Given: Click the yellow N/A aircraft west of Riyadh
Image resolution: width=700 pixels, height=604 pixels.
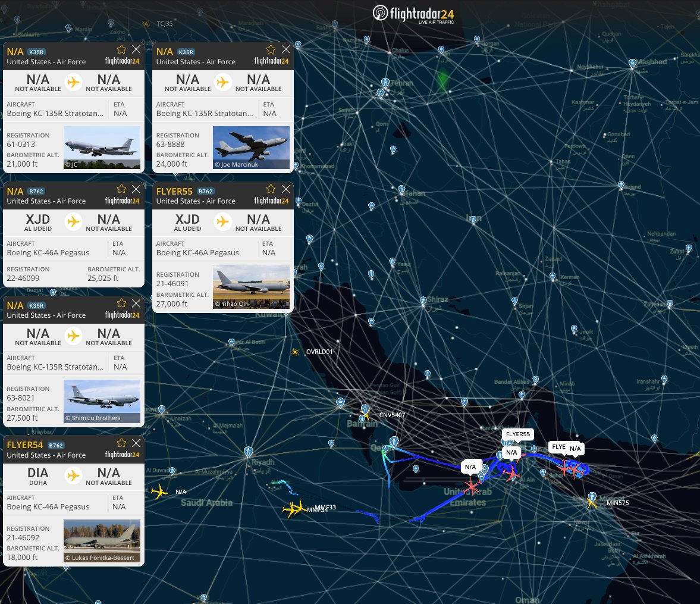Looking at the screenshot, I should coord(159,492).
